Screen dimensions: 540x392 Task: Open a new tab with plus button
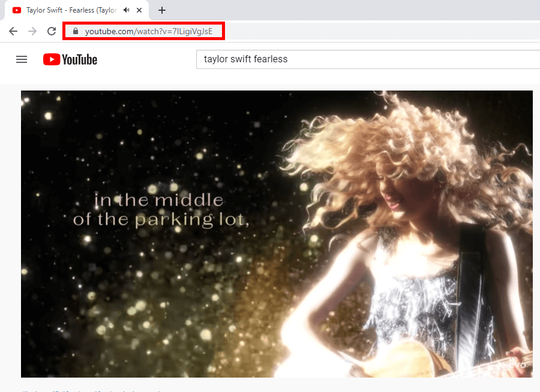162,10
